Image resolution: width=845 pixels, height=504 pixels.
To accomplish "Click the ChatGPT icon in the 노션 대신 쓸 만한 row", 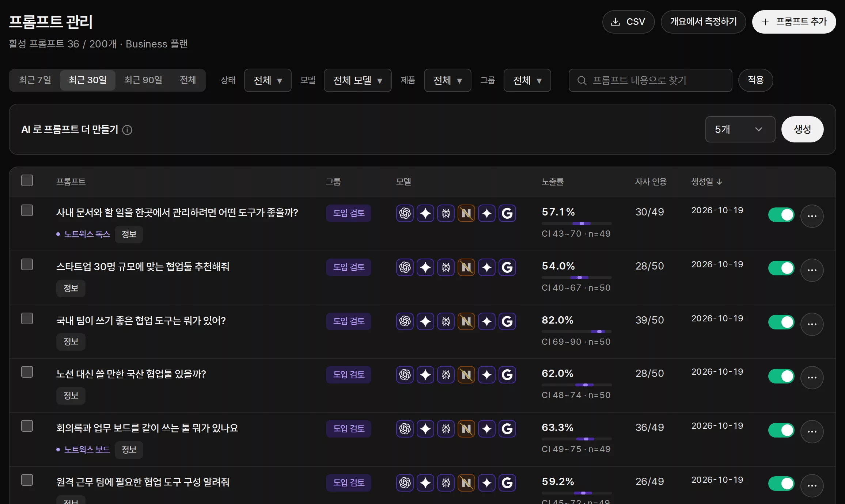I will [405, 375].
